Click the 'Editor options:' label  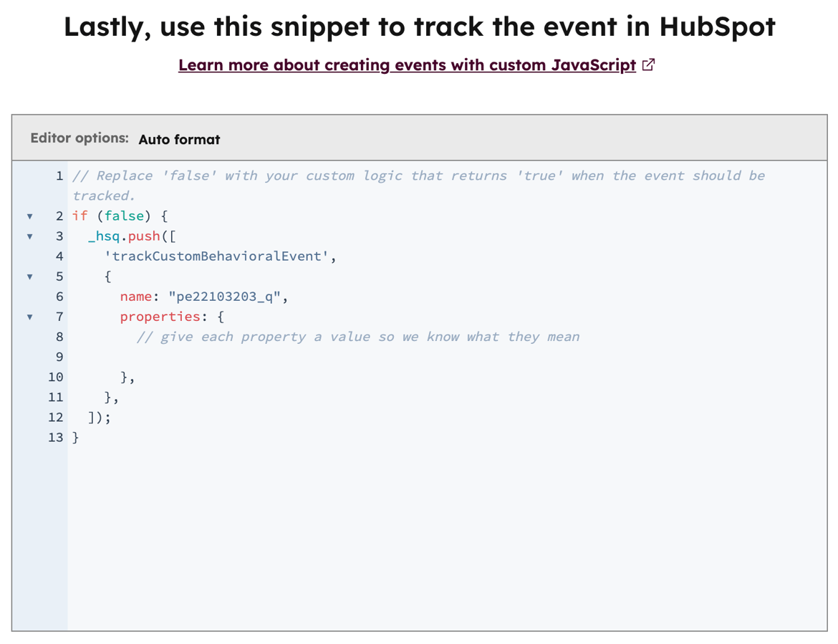pos(80,138)
